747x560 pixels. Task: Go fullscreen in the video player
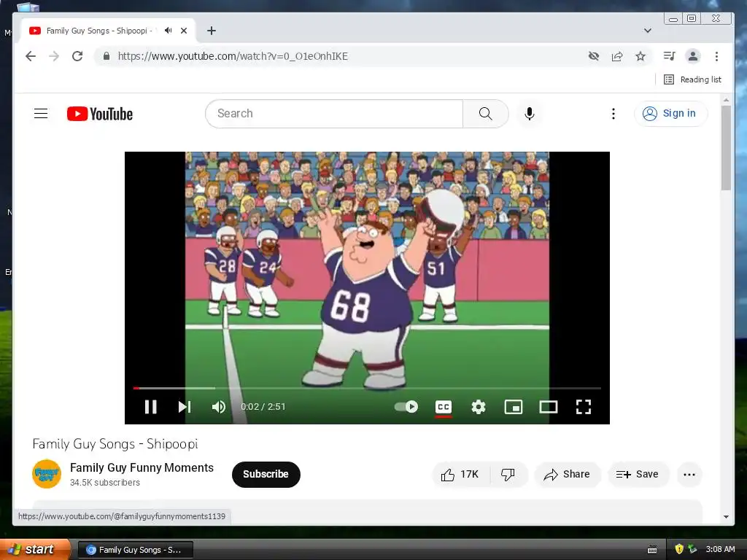coord(584,407)
